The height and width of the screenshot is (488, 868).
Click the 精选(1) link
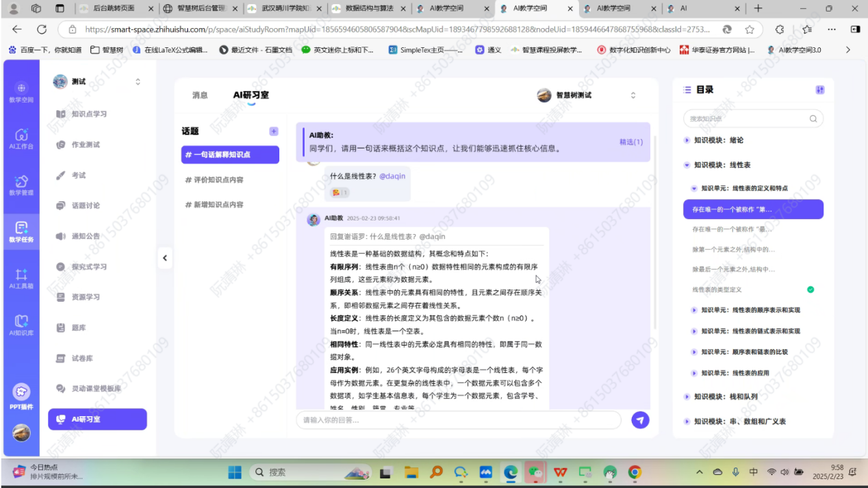pos(630,142)
